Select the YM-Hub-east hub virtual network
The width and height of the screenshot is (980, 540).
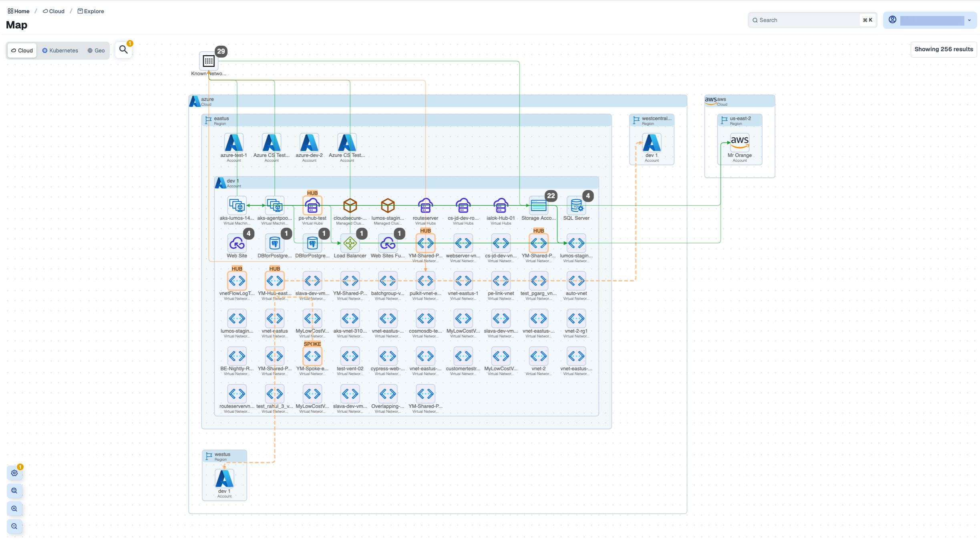(x=275, y=281)
